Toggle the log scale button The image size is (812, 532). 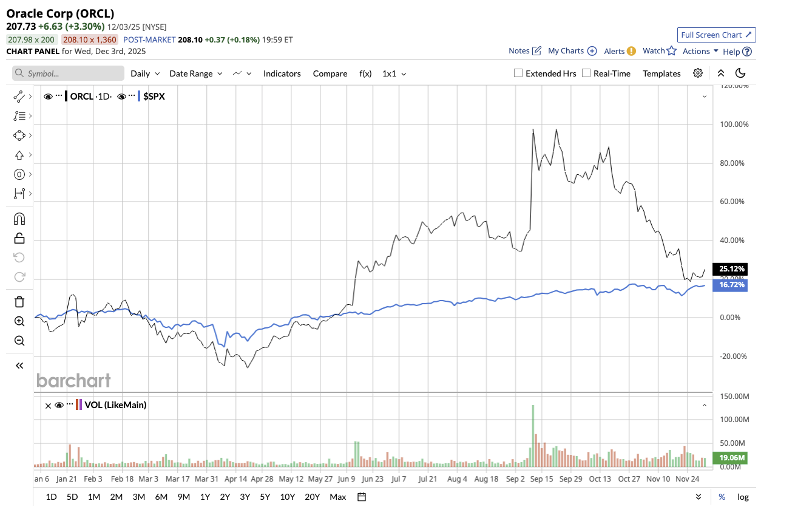coord(743,497)
